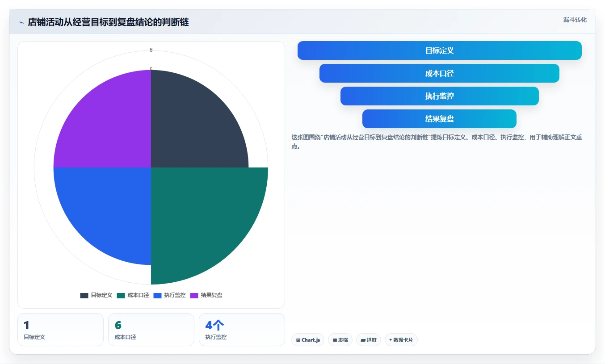Toggle 执行监控 legend swatch in chart
The width and height of the screenshot is (605, 364).
tap(157, 295)
